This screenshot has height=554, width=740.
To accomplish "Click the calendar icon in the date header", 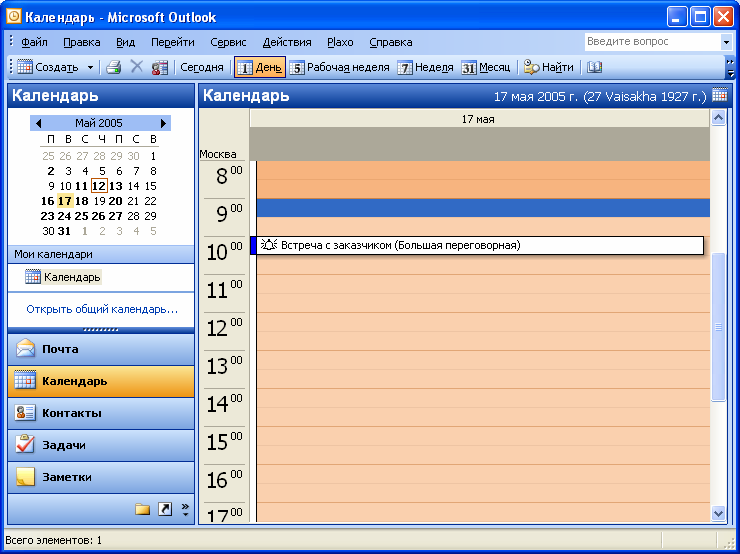I will [x=720, y=95].
